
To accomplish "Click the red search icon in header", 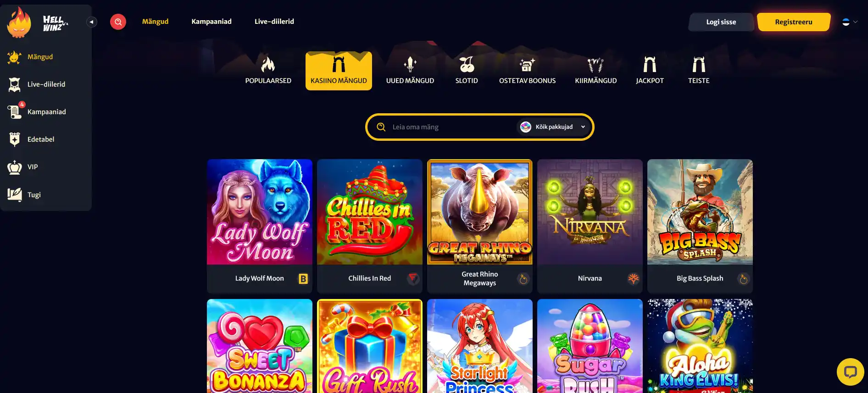I will point(118,22).
